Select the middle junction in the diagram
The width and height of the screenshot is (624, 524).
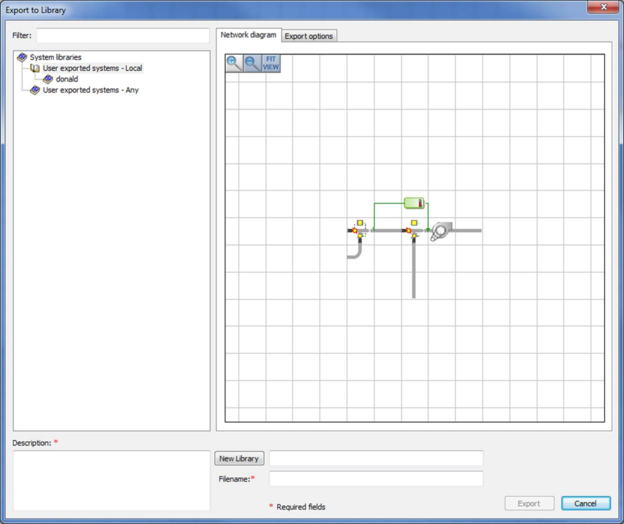click(412, 231)
